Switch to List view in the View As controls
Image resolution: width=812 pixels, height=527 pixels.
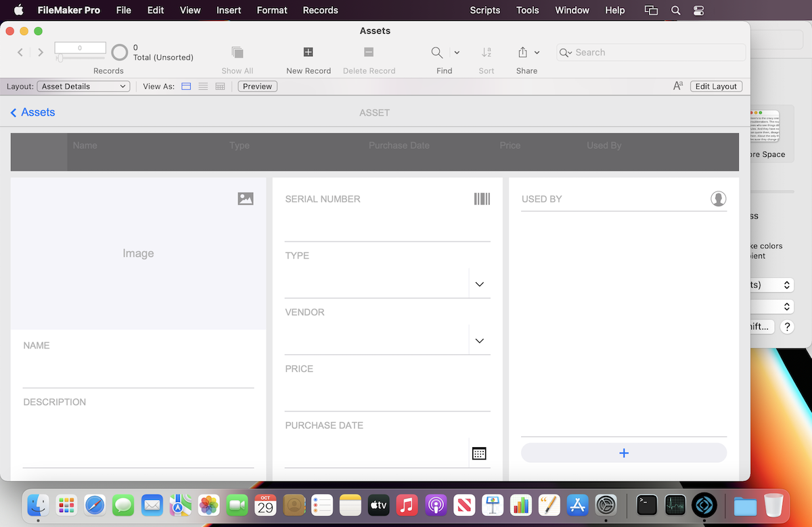pyautogui.click(x=203, y=86)
